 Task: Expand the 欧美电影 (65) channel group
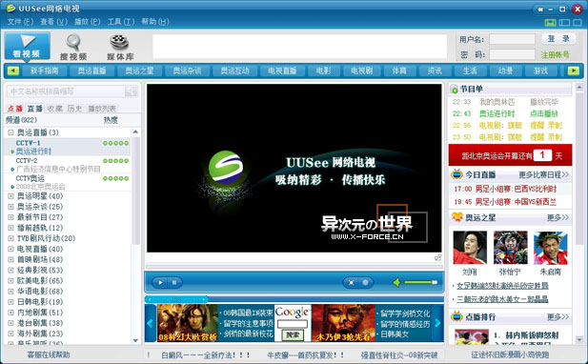click(10, 281)
